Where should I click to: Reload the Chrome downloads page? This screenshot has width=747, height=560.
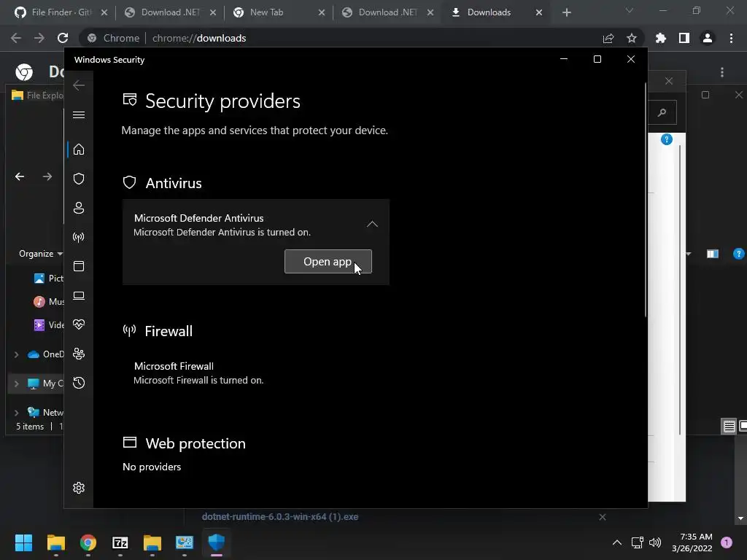tap(63, 38)
